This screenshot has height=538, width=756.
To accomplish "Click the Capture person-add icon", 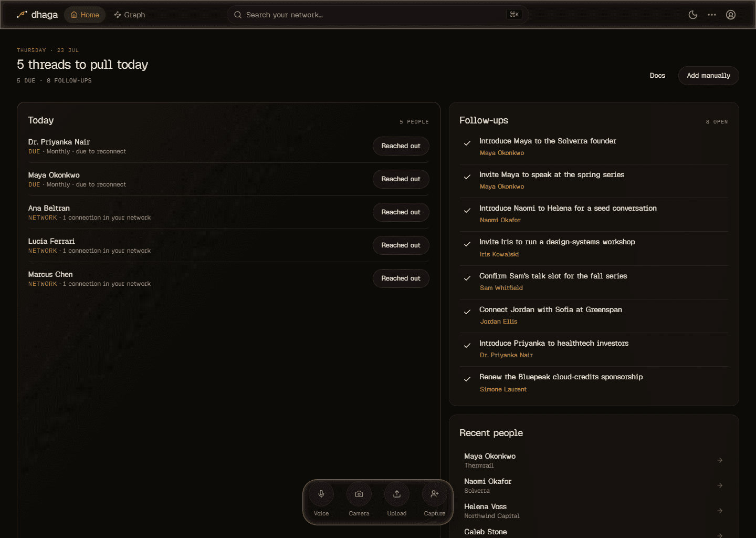I will tap(435, 494).
